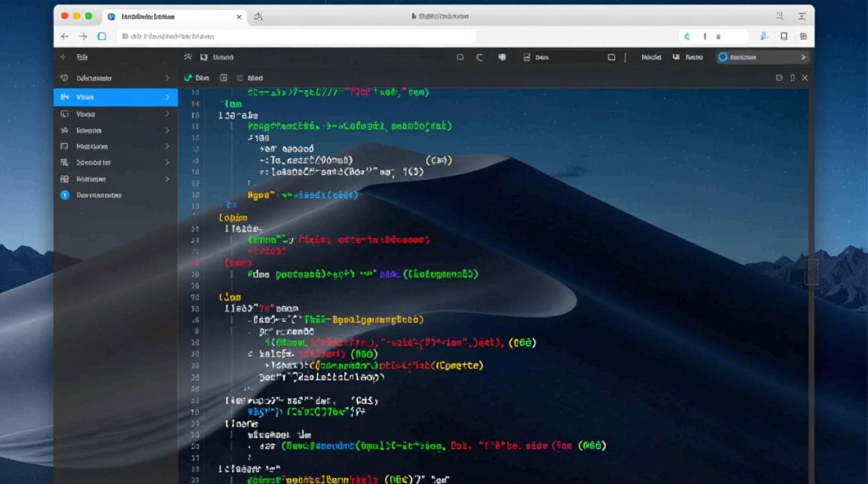Click the sidebar back arrow at the top
Viewport: 868px width, 484px height.
click(63, 57)
